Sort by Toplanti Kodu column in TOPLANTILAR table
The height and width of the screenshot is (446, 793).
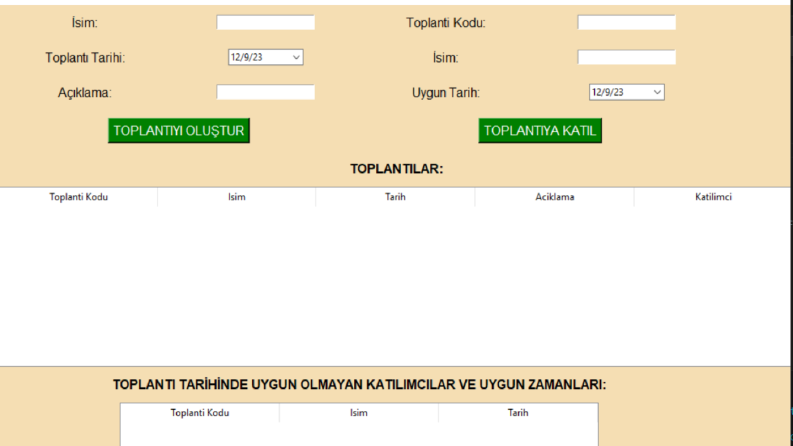tap(78, 197)
